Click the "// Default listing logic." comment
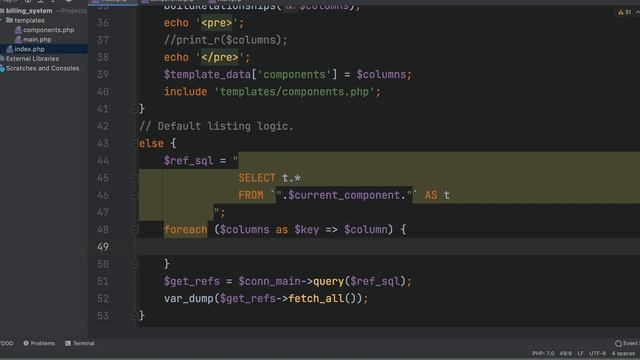Image resolution: width=640 pixels, height=360 pixels. pyautogui.click(x=216, y=126)
